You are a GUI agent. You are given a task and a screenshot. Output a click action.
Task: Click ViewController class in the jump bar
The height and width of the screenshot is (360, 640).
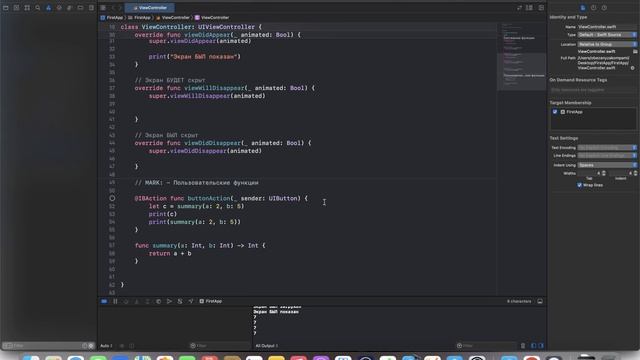coord(212,18)
